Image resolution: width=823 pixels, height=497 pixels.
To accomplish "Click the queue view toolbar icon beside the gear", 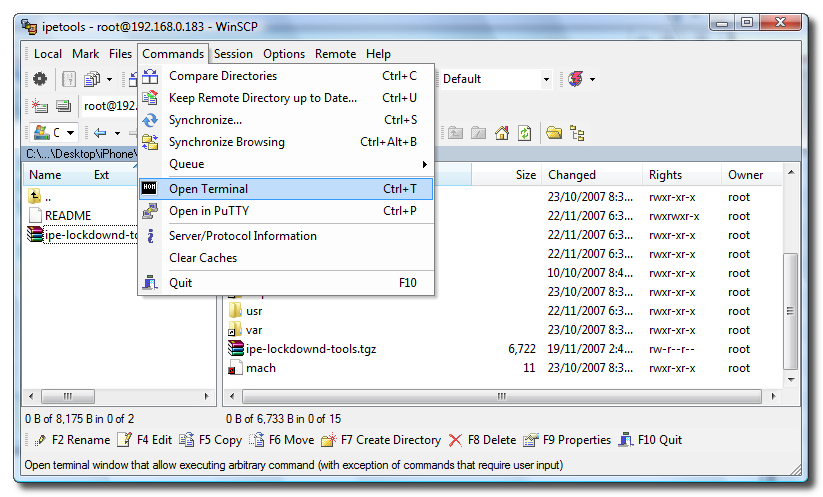I will pos(69,79).
